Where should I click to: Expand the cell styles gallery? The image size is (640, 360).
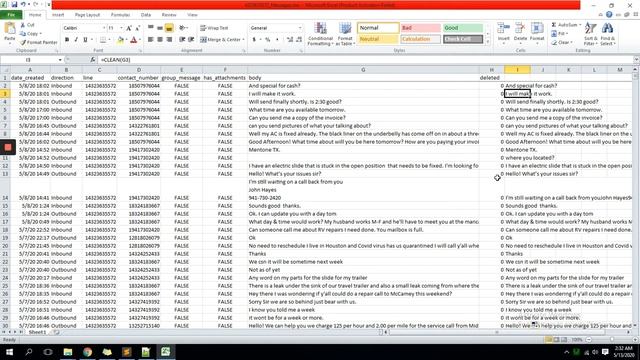coord(487,42)
